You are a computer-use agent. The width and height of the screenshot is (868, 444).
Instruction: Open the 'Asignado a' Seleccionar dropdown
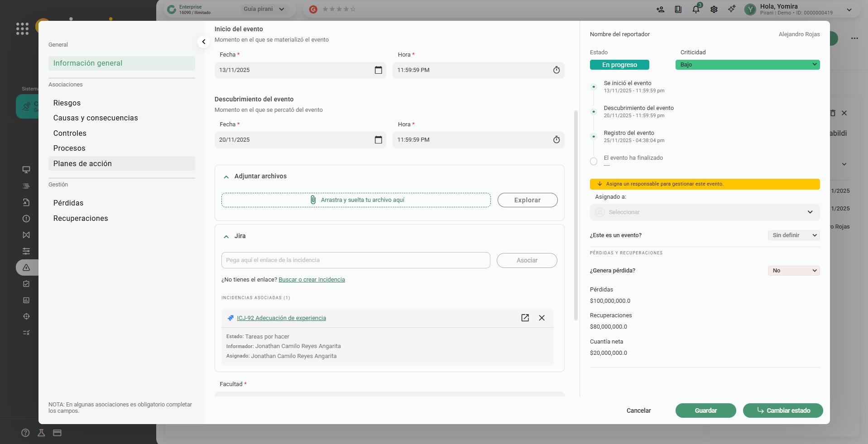coord(705,212)
